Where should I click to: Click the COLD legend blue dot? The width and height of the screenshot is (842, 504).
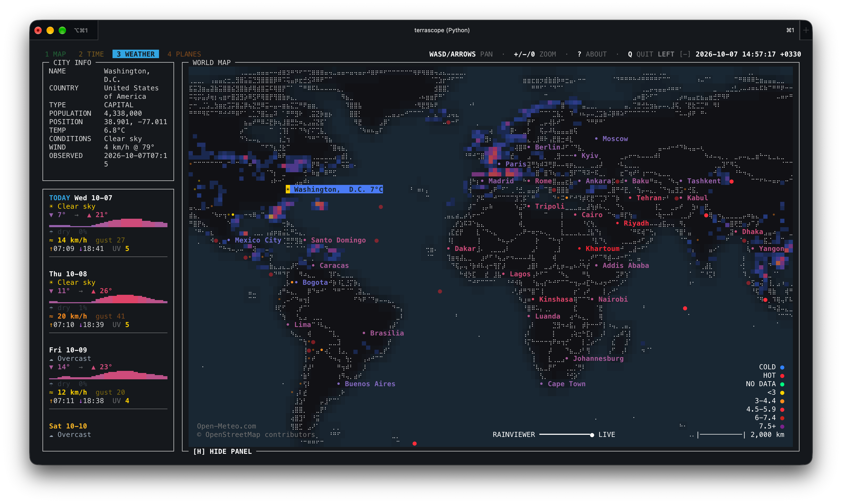[x=782, y=367]
